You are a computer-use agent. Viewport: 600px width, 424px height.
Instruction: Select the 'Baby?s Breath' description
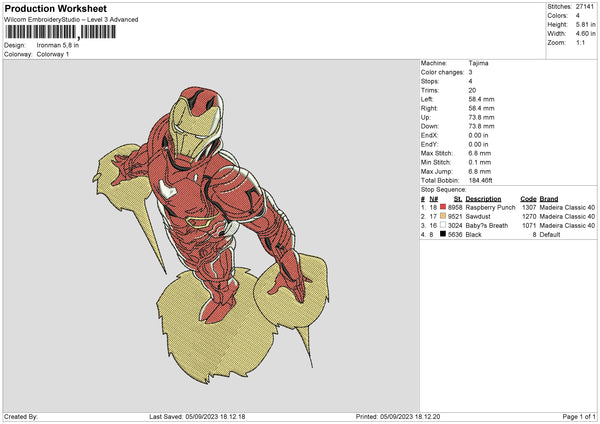[x=487, y=225]
